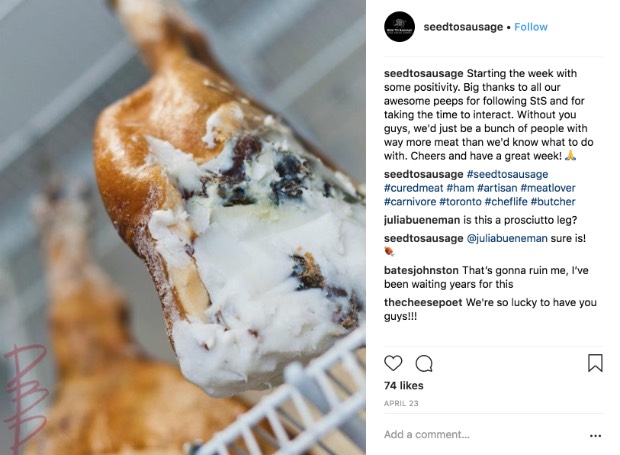Open the #curedmeat hashtag
This screenshot has width=620, height=455.
(x=413, y=188)
